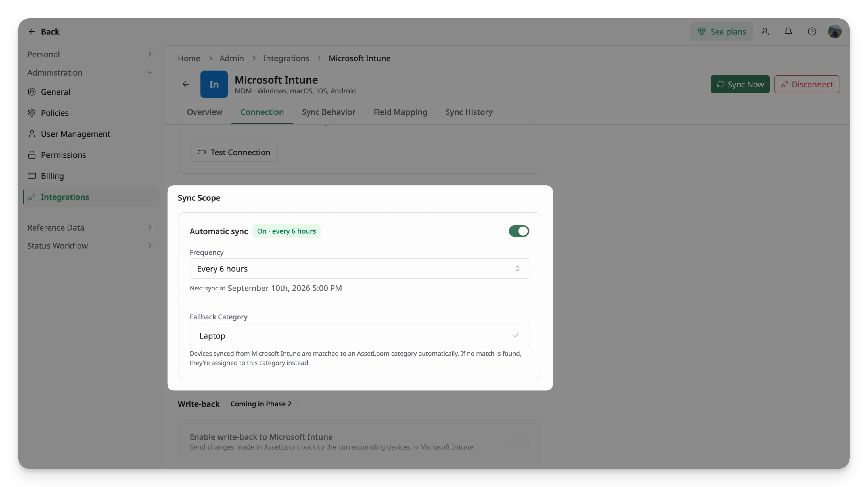Go to Admin breadcrumb link
This screenshot has width=868, height=487.
(231, 58)
